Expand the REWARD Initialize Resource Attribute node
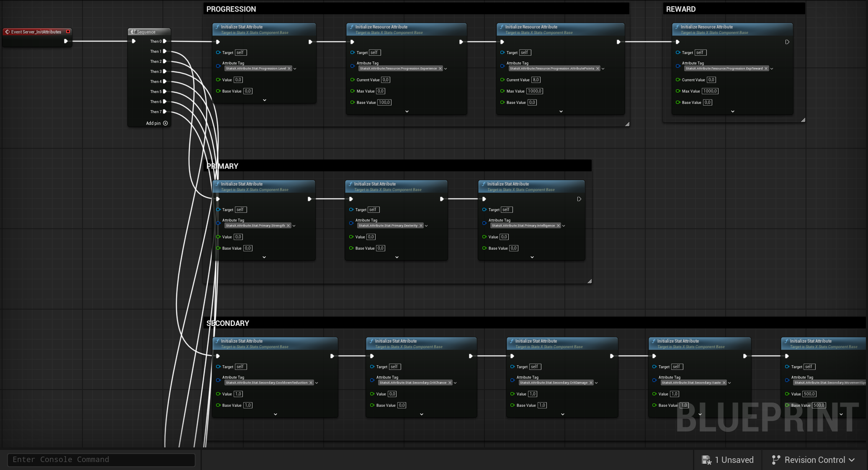 (x=732, y=111)
